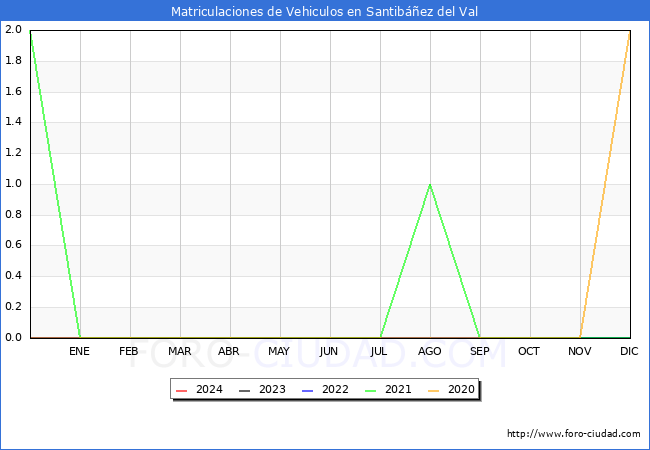This screenshot has width=650, height=450.
Task: Select the 2020 legend label
Action: (x=461, y=390)
